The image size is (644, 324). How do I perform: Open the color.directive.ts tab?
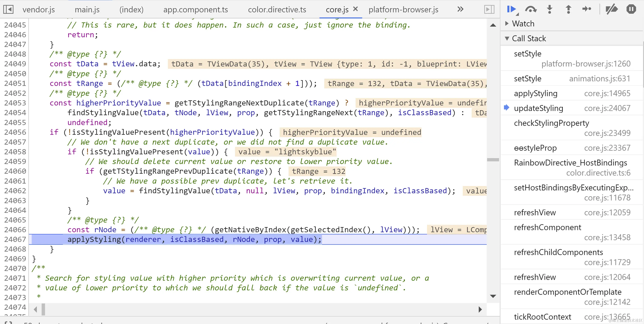[277, 10]
